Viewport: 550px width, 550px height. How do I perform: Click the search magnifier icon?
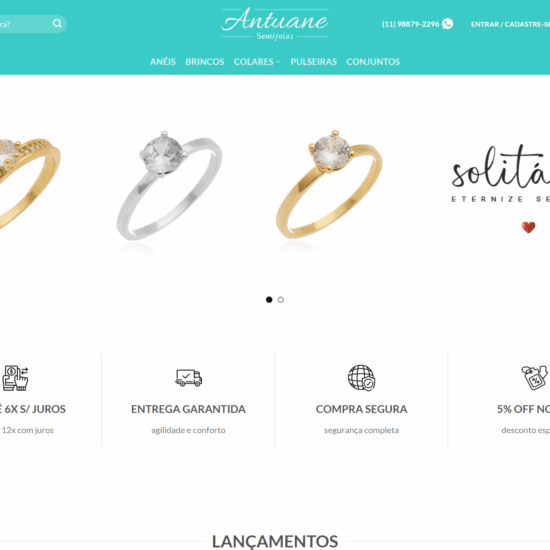[57, 24]
